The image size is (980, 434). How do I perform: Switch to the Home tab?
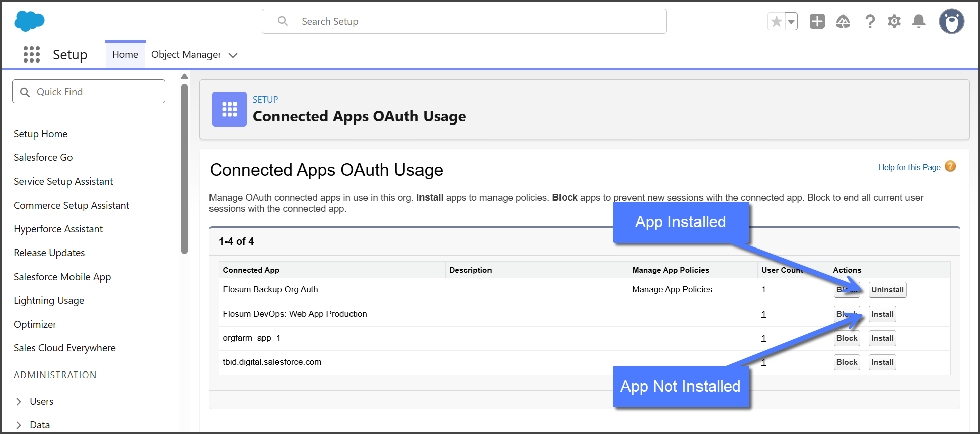click(125, 54)
